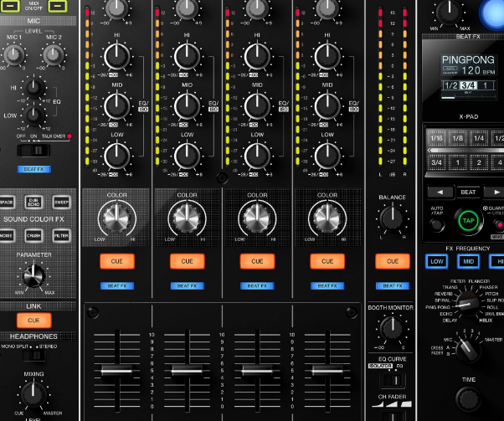The height and width of the screenshot is (421, 504).
Task: Enable the SWEEP sound color effect
Action: point(62,202)
